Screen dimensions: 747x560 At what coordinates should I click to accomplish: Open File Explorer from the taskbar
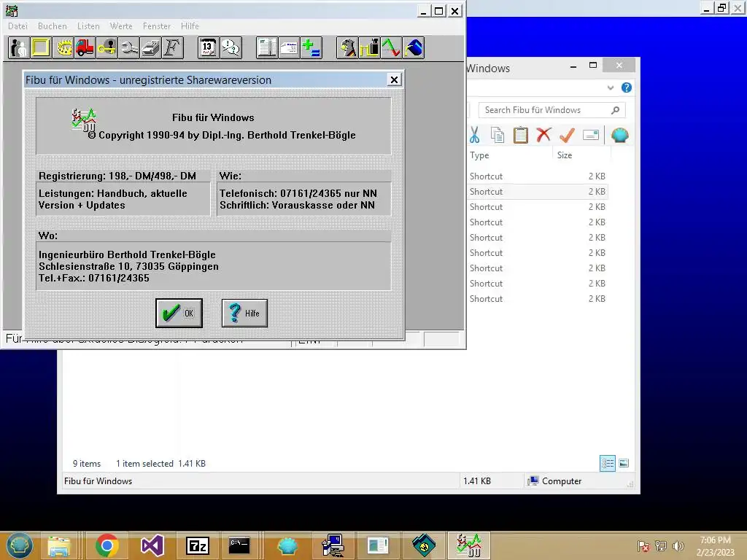pos(59,545)
